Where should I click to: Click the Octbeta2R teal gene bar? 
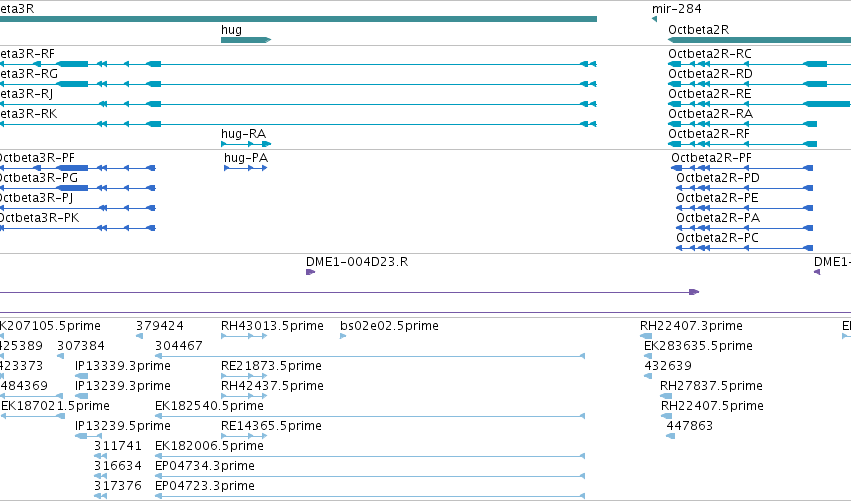coord(759,40)
